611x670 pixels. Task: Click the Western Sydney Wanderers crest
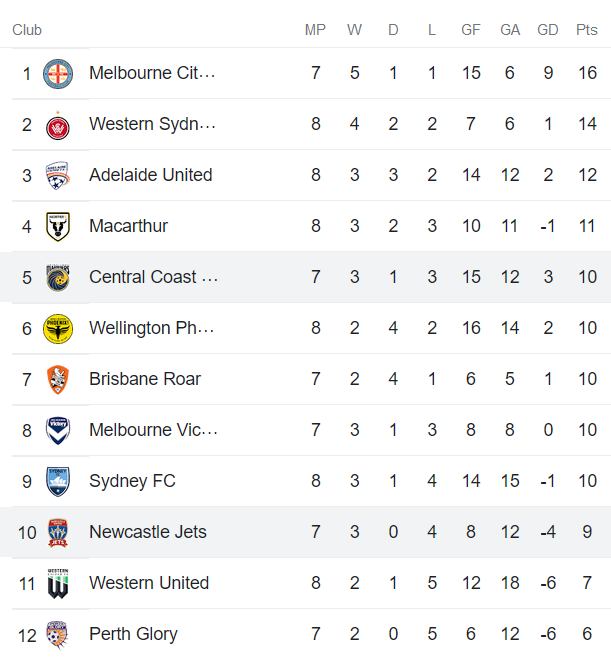click(x=58, y=124)
